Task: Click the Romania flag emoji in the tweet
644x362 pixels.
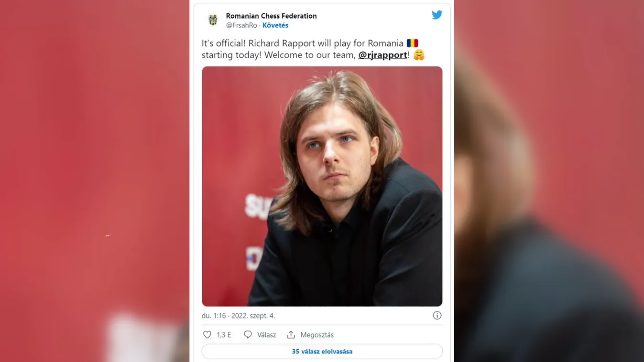Action: (x=412, y=43)
